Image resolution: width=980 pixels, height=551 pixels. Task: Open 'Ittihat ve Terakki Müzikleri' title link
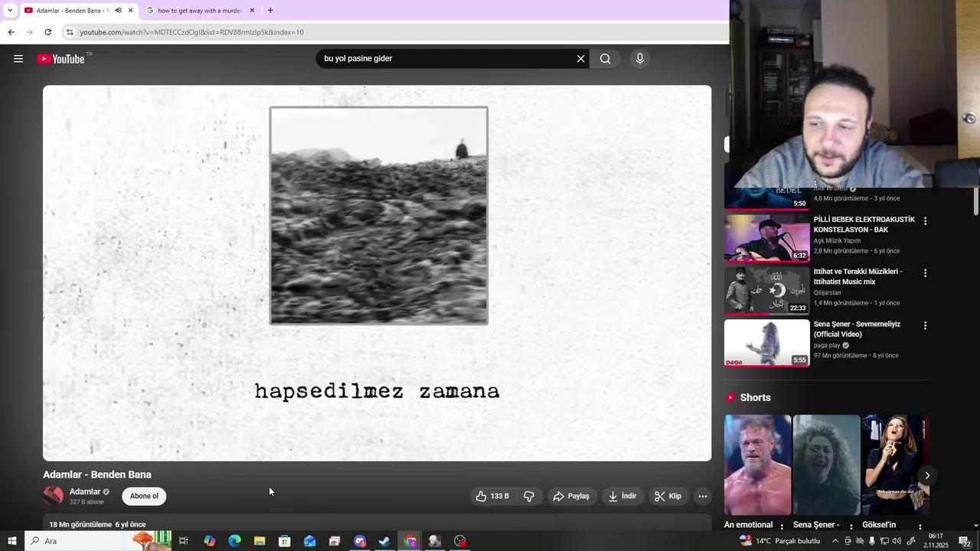[857, 276]
